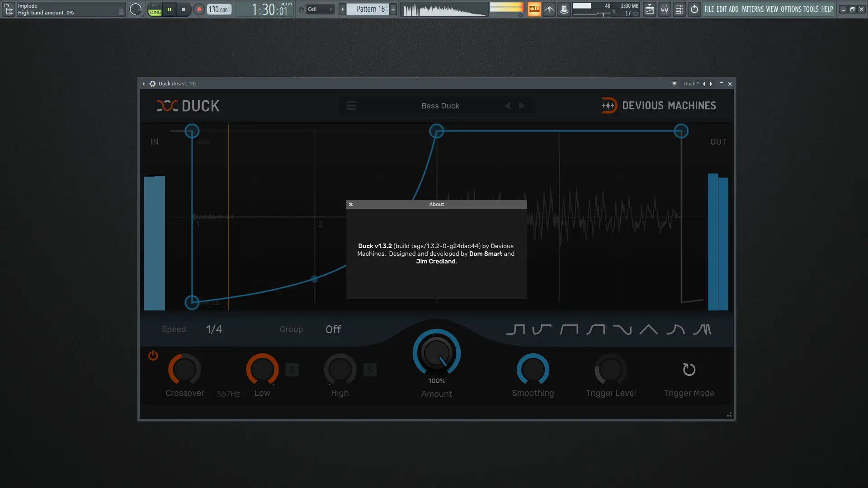The width and height of the screenshot is (868, 488).
Task: Go to next preset after Bass Duck
Action: (x=522, y=106)
